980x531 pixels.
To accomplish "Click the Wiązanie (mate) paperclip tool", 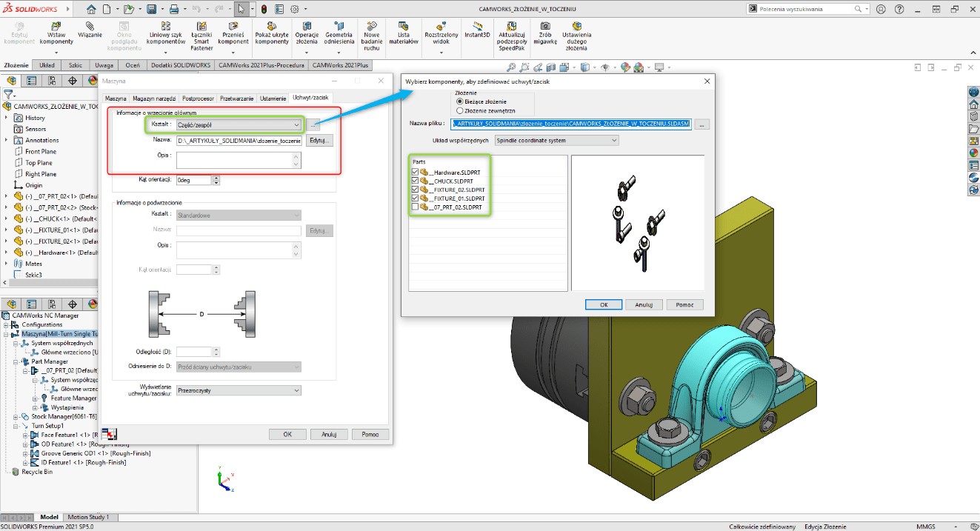I will 90,30.
